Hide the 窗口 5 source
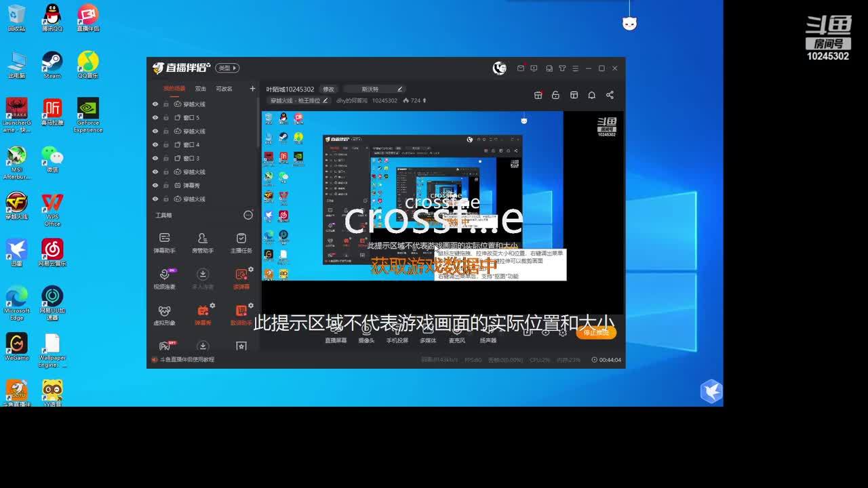Viewport: 868px width, 488px height. tap(155, 118)
